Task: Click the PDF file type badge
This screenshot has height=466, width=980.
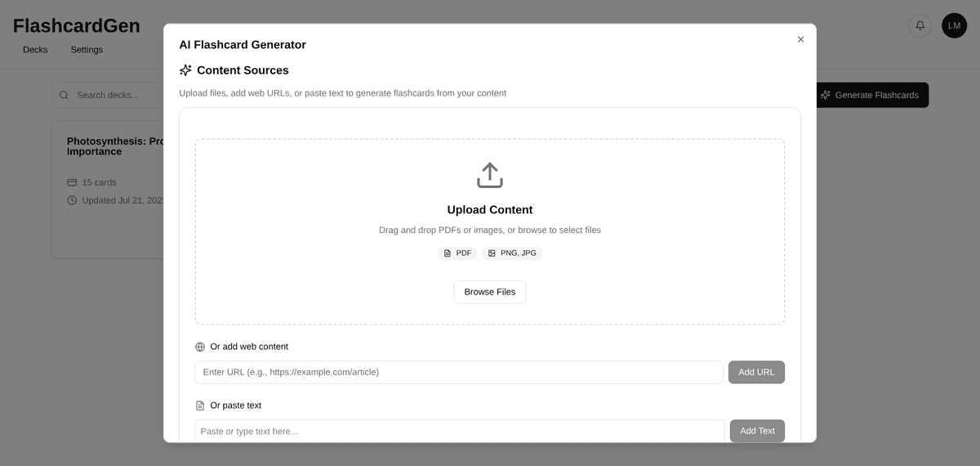Action: [x=457, y=253]
